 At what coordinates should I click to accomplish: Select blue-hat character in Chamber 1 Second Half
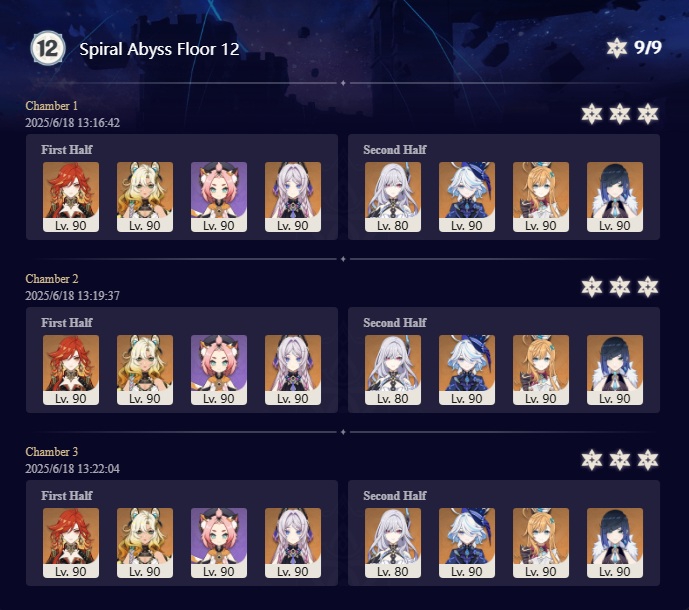pyautogui.click(x=467, y=197)
